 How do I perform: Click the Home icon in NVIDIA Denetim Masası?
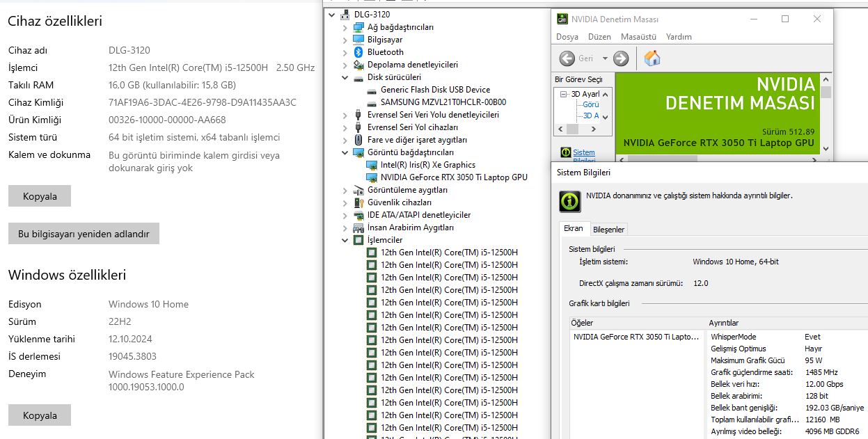[x=652, y=58]
